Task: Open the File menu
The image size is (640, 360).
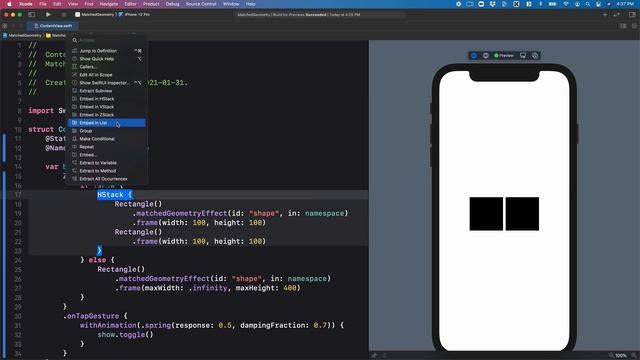Action: point(43,4)
